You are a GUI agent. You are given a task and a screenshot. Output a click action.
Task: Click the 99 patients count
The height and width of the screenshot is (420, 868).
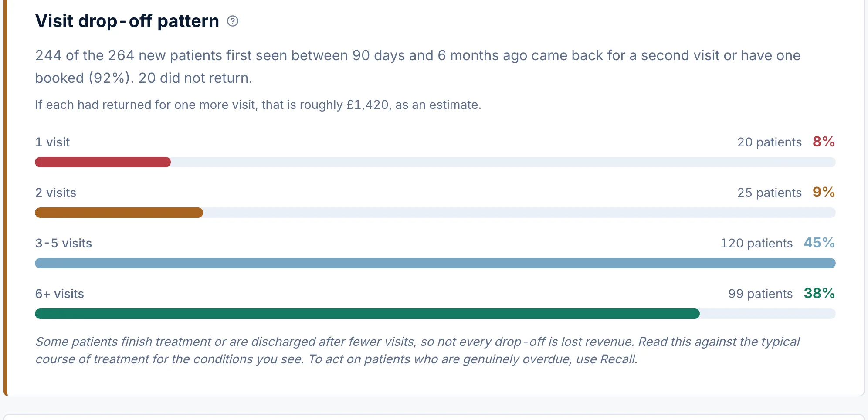(760, 294)
